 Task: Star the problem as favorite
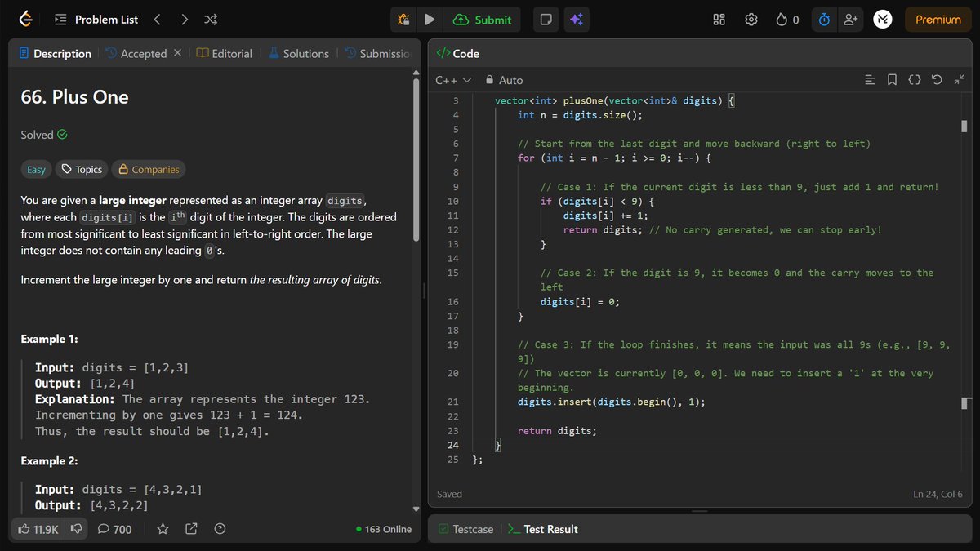pyautogui.click(x=163, y=529)
